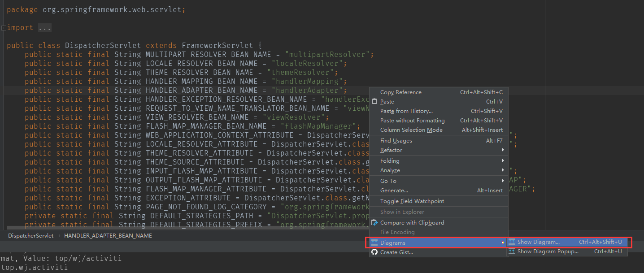Toggle Column Selection Mode
The image size is (644, 273).
click(x=438, y=130)
